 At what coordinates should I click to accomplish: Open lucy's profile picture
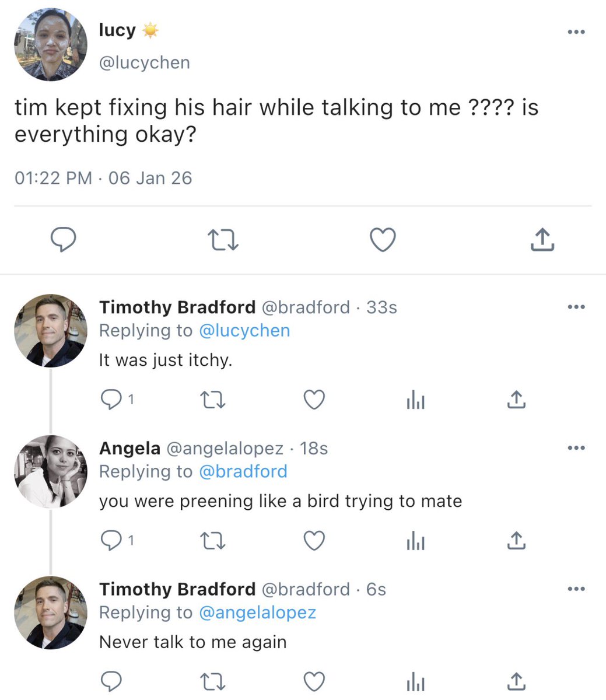click(x=51, y=44)
